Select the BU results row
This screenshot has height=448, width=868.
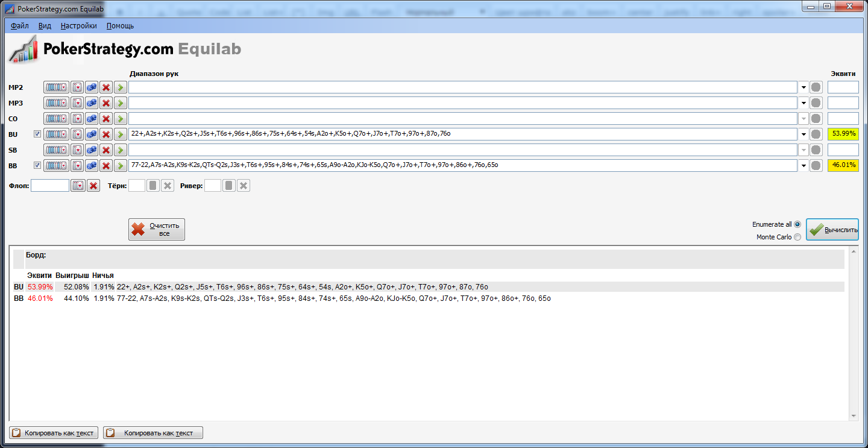[428, 287]
